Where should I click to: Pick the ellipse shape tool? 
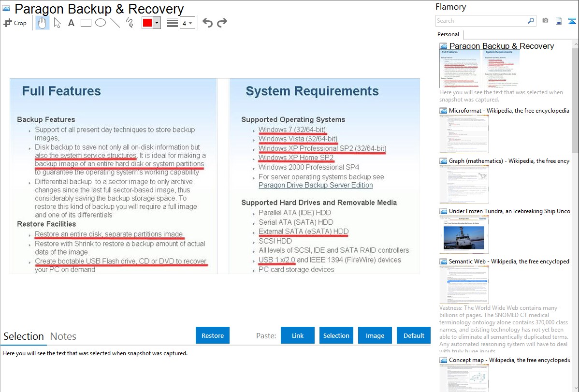pyautogui.click(x=101, y=23)
